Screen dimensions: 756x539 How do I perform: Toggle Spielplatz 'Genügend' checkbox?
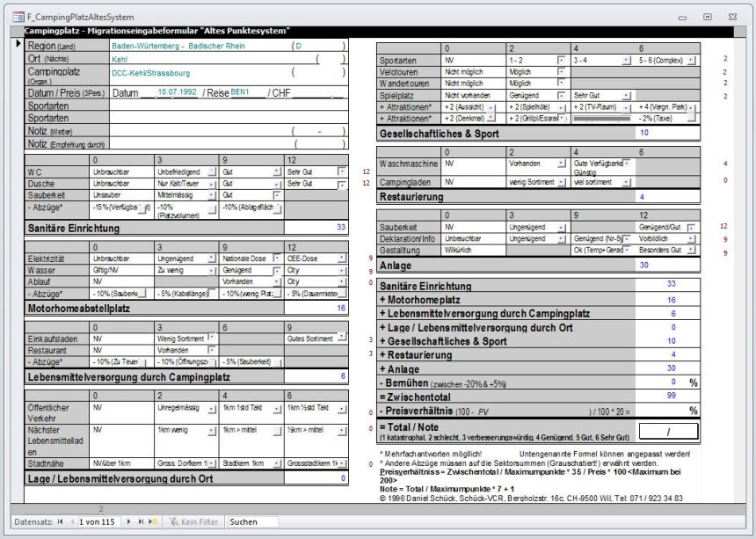point(561,94)
